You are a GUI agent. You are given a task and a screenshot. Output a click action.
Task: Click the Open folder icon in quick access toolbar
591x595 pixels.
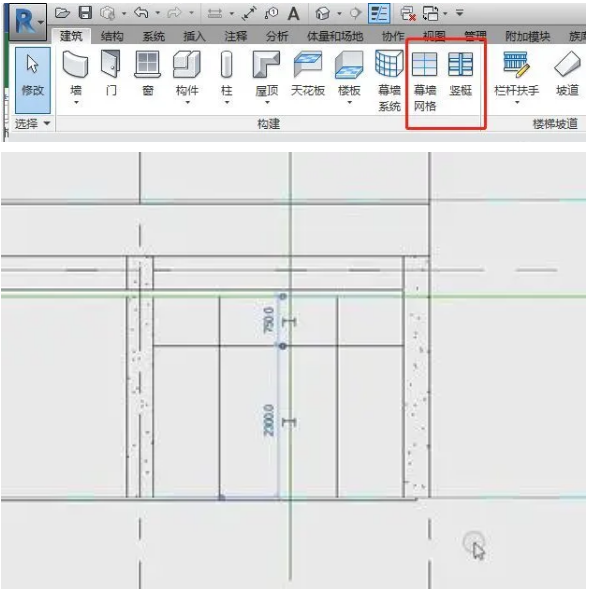(62, 13)
